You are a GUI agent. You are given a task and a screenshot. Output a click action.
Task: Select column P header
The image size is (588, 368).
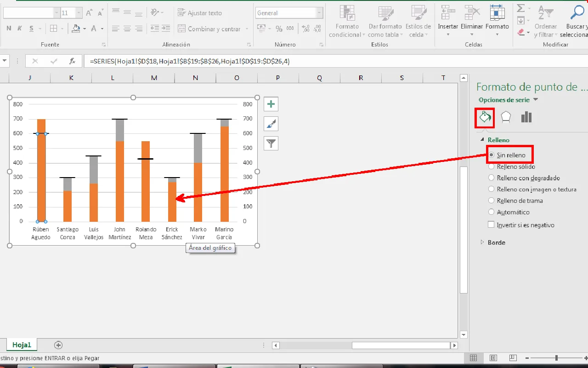[278, 78]
